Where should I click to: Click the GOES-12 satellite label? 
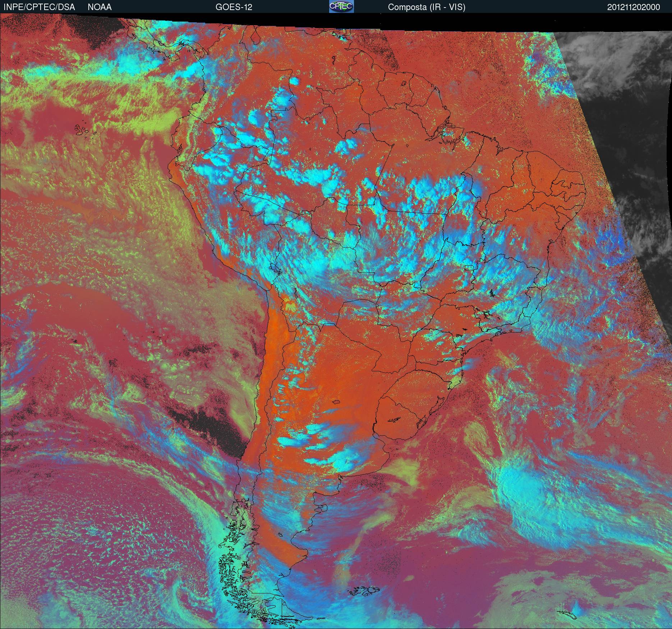(234, 7)
